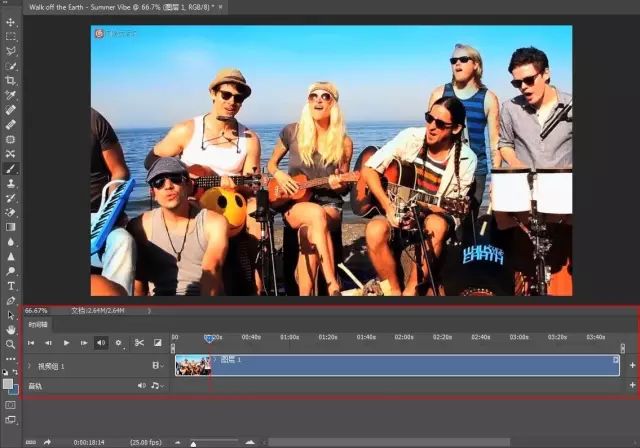Image resolution: width=640 pixels, height=448 pixels.
Task: Swap foreground and background colors
Action: 16,372
